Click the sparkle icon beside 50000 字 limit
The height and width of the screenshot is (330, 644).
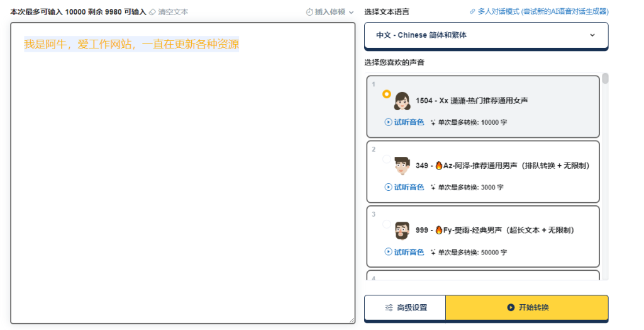click(433, 252)
